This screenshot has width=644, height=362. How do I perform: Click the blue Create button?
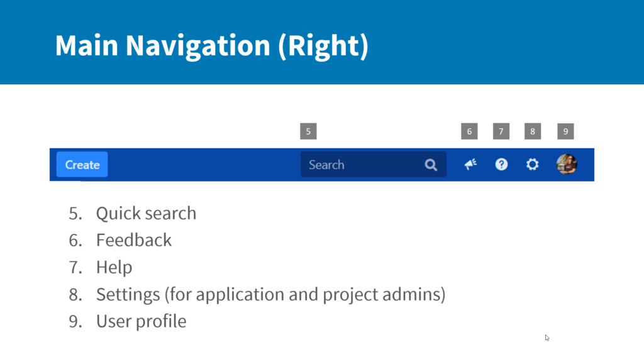[x=82, y=165]
